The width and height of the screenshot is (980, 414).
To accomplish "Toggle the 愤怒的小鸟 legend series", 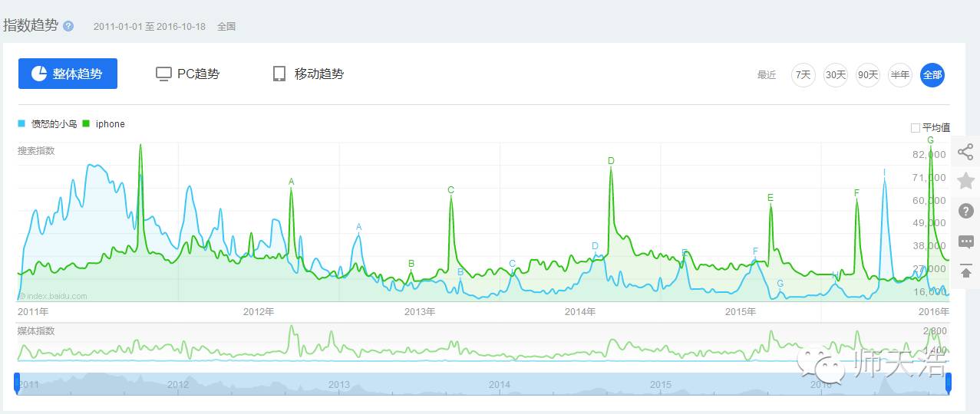I will coord(48,123).
